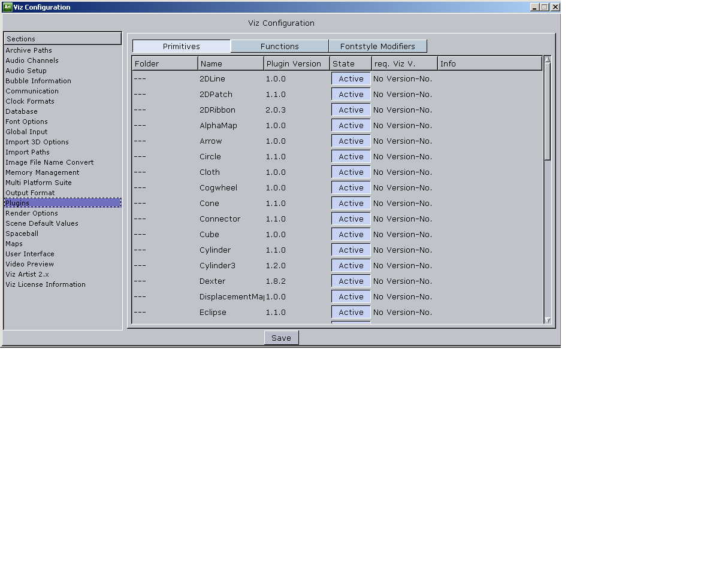This screenshot has height=573, width=728.
Task: Click the Viz Artist title bar icon
Action: tap(8, 7)
